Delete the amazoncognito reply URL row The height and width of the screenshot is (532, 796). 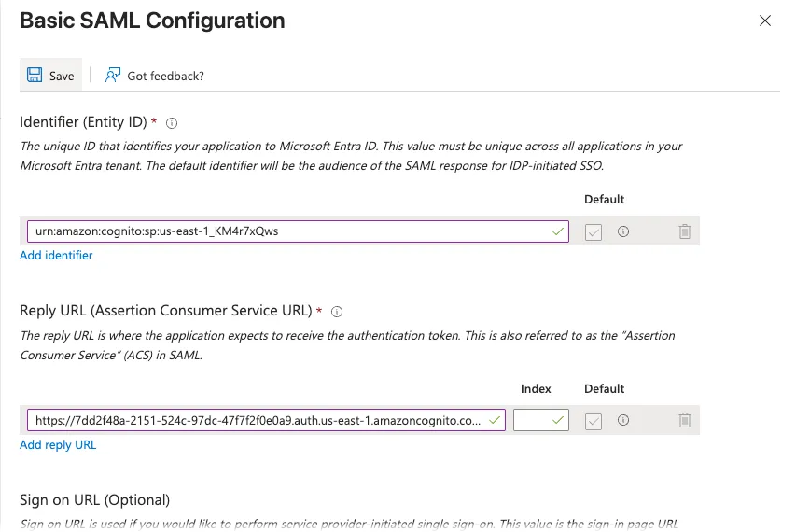tap(685, 420)
